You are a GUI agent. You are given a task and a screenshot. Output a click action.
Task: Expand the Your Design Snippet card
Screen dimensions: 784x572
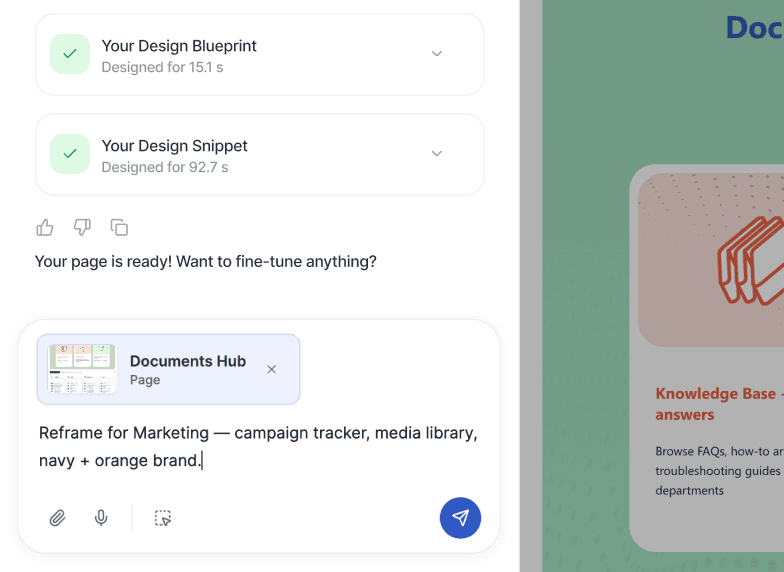[x=436, y=154]
